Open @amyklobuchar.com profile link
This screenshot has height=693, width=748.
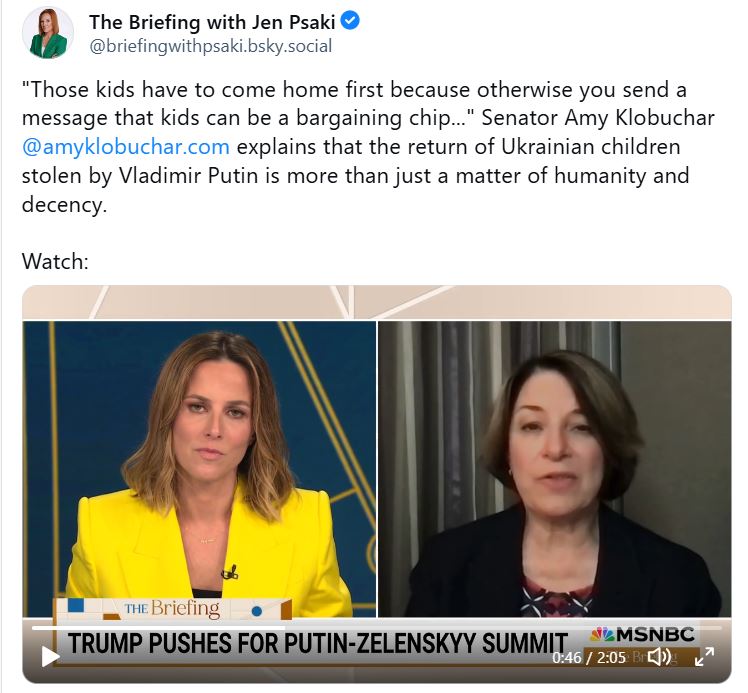pyautogui.click(x=126, y=146)
